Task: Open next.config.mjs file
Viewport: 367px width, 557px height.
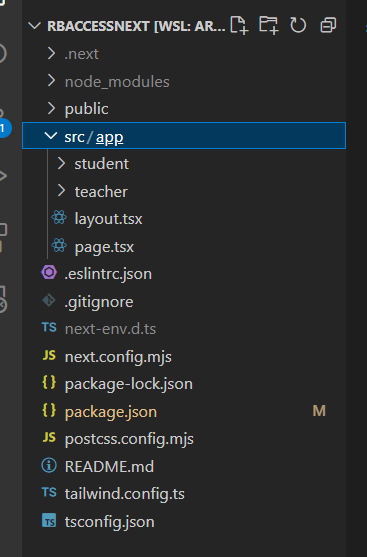Action: 118,357
